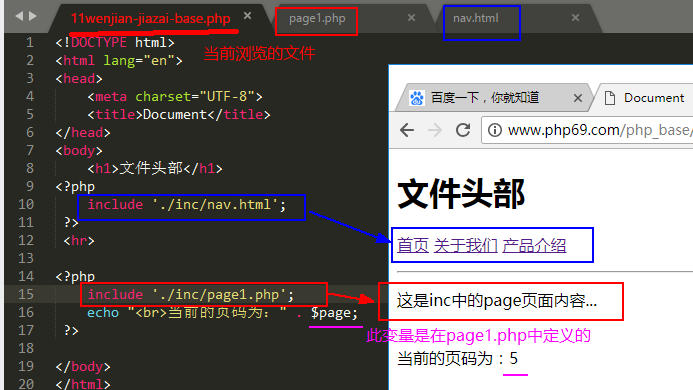The image size is (693, 390).
Task: Go to previous tab with left arrow
Action: click(19, 16)
